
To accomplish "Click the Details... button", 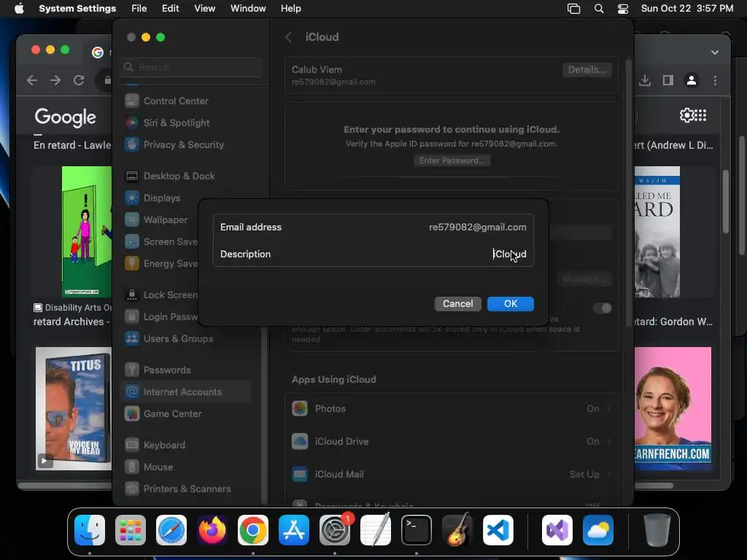I will click(x=587, y=70).
